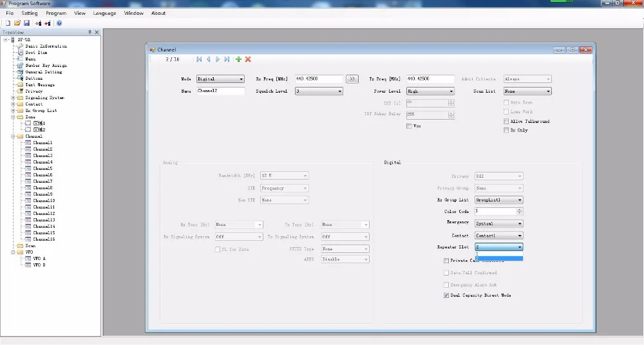Open Rx Group List dropdown showing GroupList1

pos(498,200)
